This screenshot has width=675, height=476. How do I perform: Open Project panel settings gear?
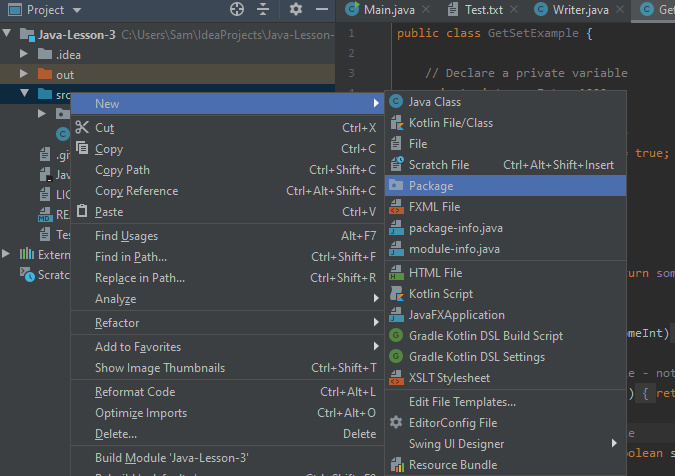[296, 10]
